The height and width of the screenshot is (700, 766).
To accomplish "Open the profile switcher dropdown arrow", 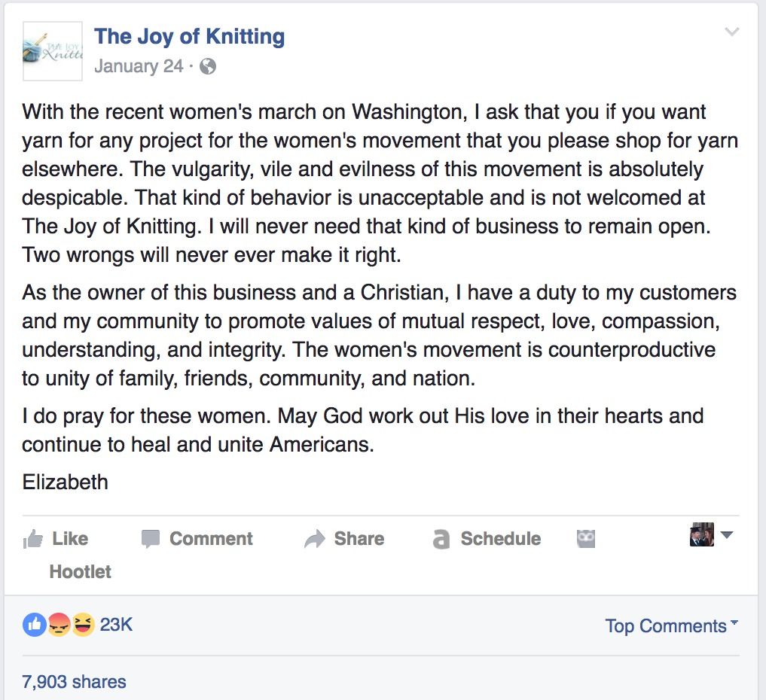I will click(x=727, y=534).
